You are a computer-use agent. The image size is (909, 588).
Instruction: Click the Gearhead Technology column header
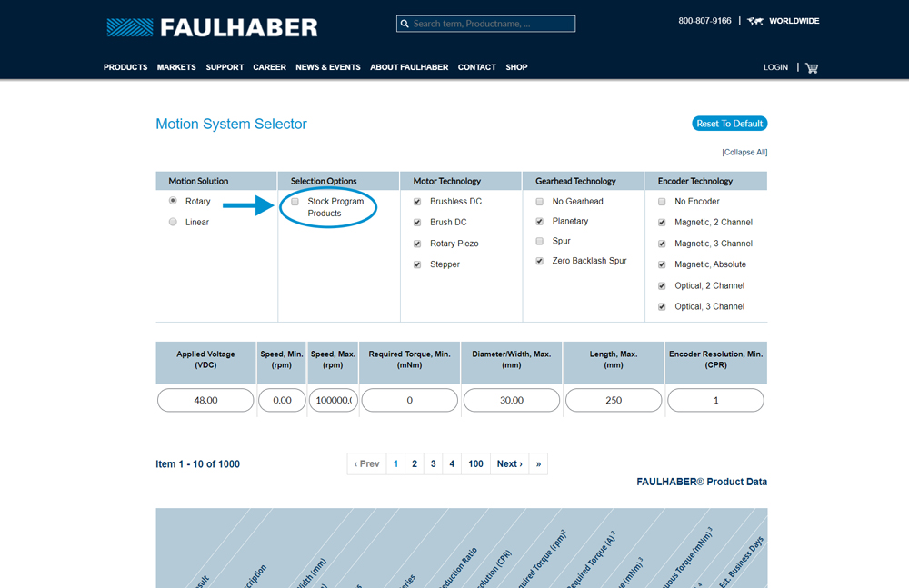584,181
